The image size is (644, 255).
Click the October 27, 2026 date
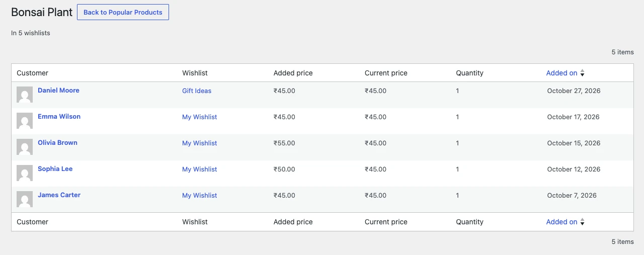coord(574,91)
